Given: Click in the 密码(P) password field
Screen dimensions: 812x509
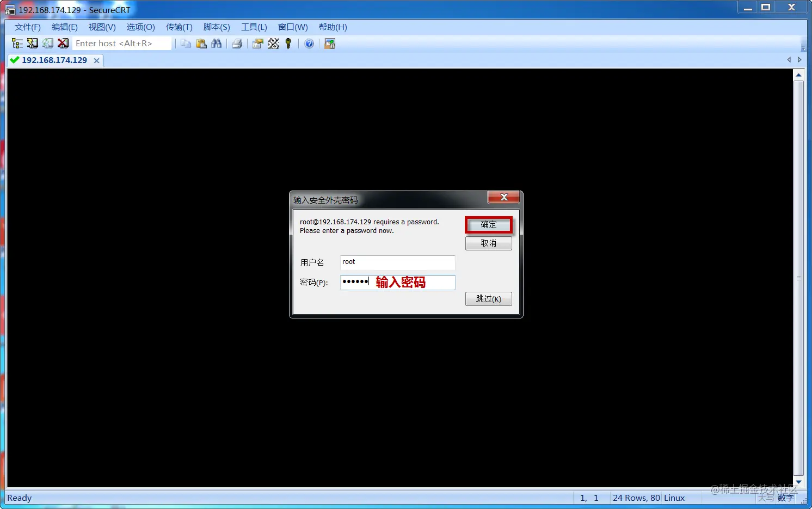Looking at the screenshot, I should [398, 282].
